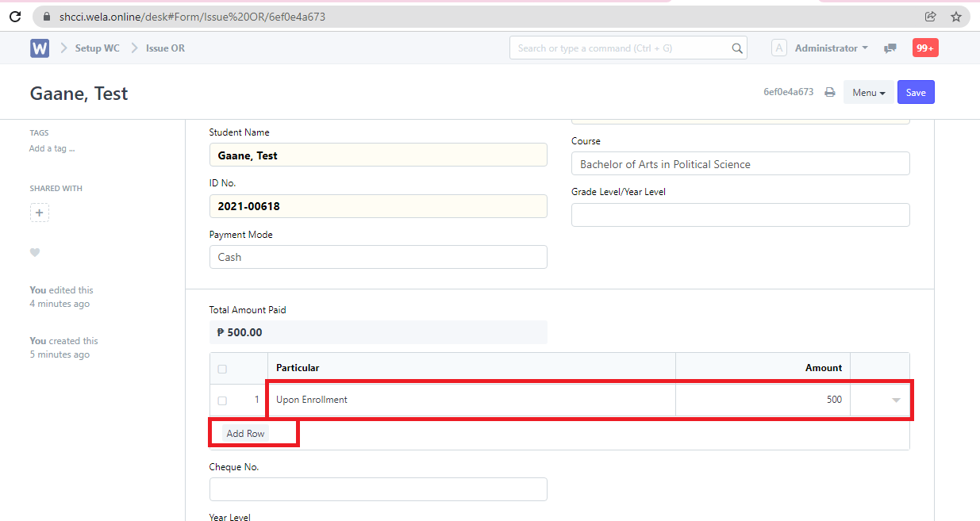Viewport: 980px width, 521px height.
Task: Click the plus icon under Shared With
Action: point(40,213)
